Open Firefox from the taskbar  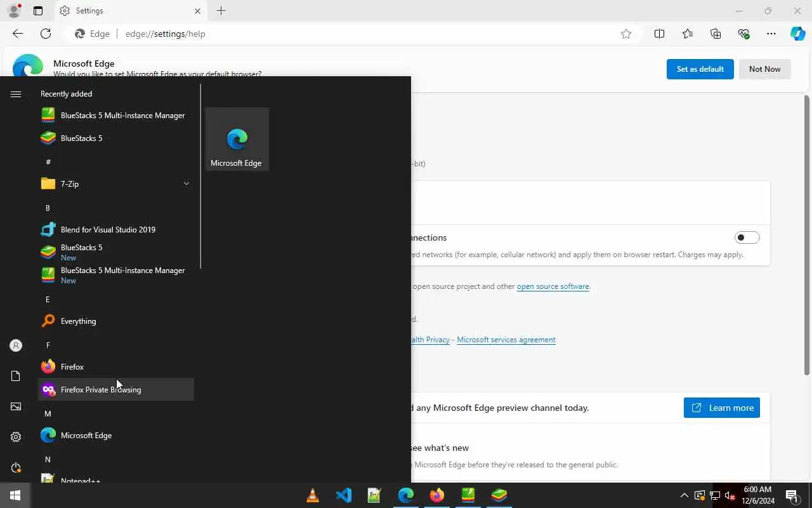437,495
